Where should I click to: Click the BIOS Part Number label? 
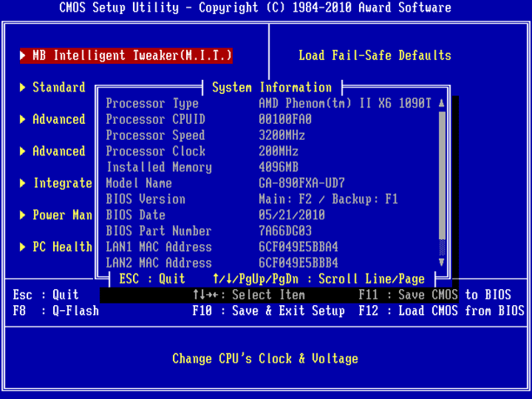pos(159,231)
